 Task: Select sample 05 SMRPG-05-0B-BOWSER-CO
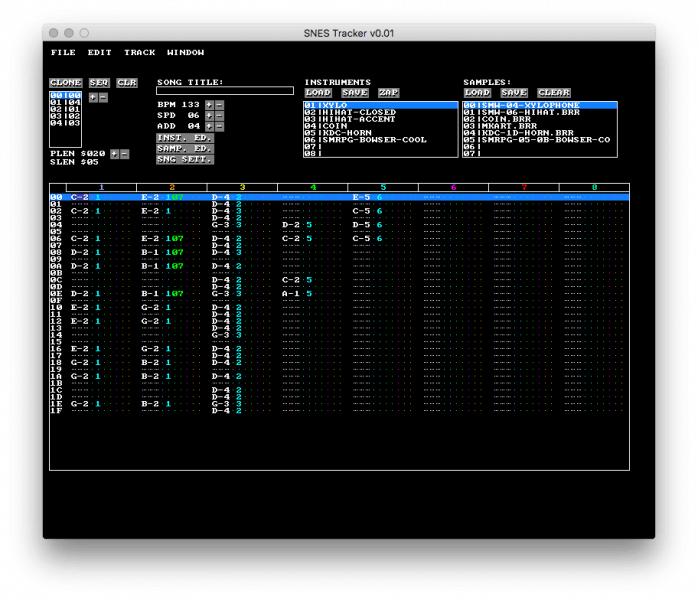(540, 140)
